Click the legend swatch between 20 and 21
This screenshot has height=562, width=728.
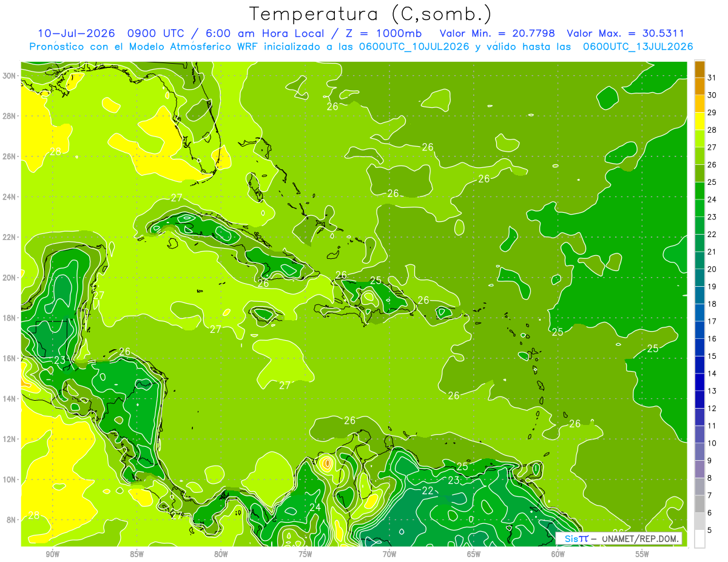(699, 261)
